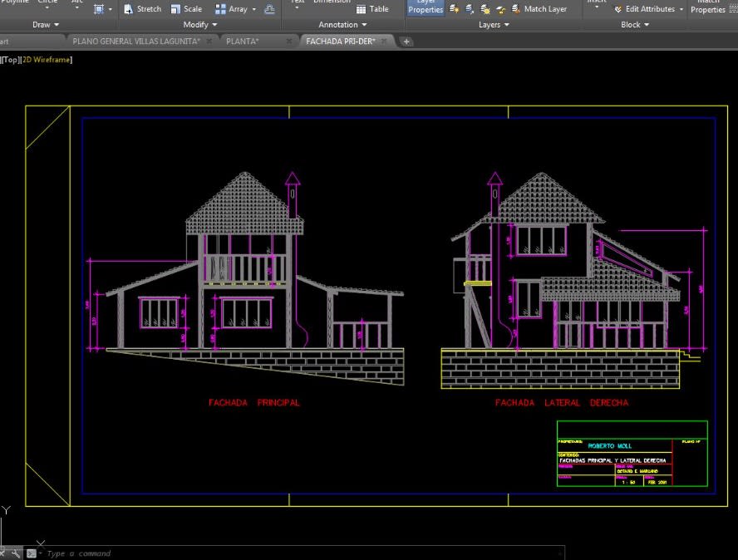Click the command prompt recent commands icon
Image resolution: width=738 pixels, height=560 pixels.
pyautogui.click(x=31, y=553)
